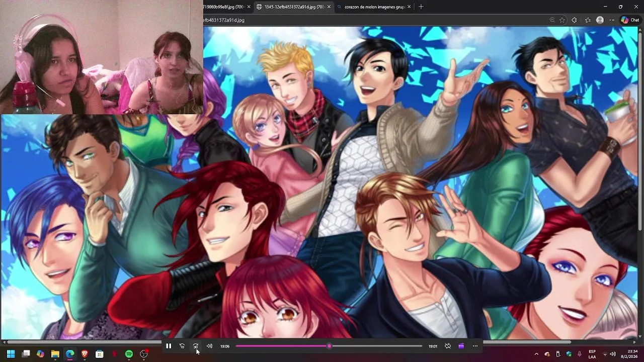This screenshot has height=362, width=644.
Task: Open Windows Security tray icon
Action: [569, 354]
